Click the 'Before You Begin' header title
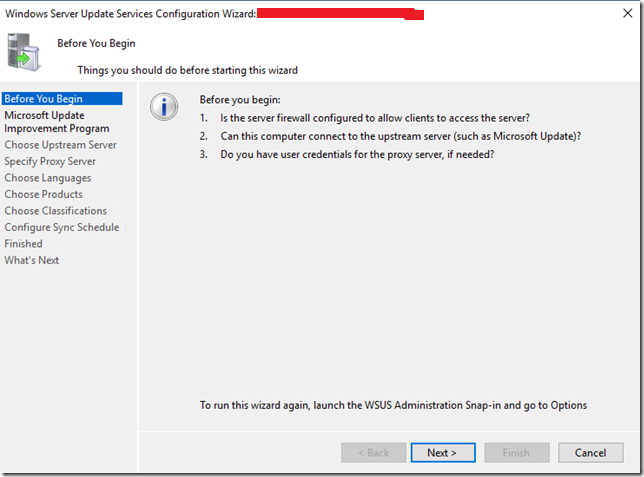644x477 pixels. click(x=97, y=44)
